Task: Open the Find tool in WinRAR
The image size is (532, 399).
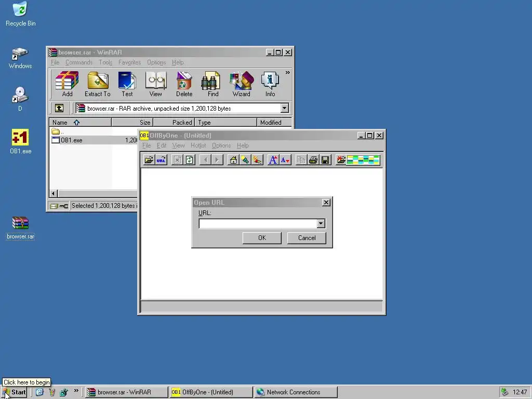Action: 212,84
